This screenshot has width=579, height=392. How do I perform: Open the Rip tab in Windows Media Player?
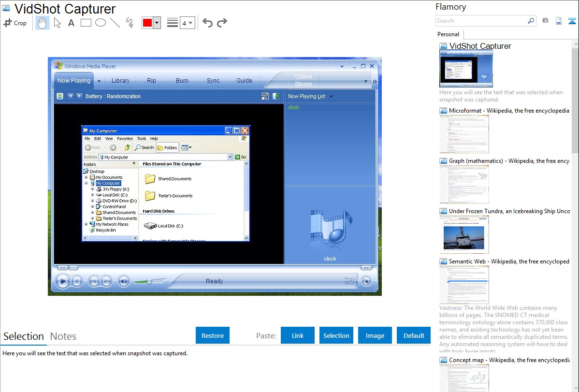pos(151,81)
